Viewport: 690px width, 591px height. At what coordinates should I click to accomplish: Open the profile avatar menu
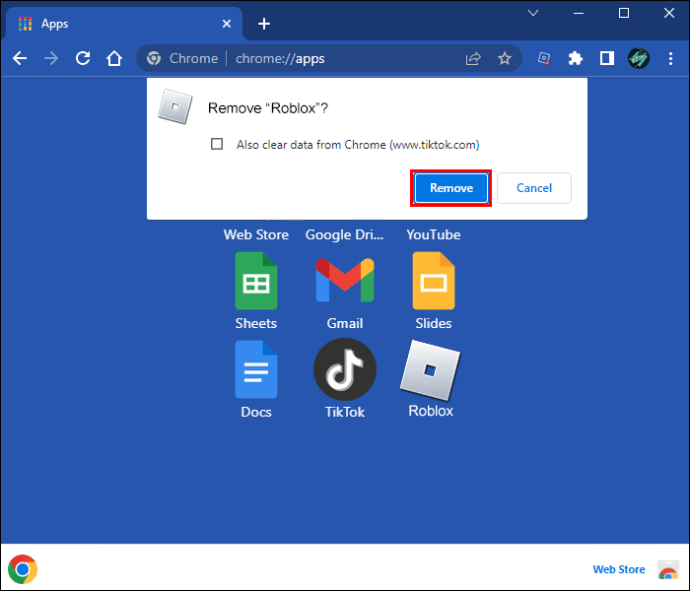pos(639,58)
